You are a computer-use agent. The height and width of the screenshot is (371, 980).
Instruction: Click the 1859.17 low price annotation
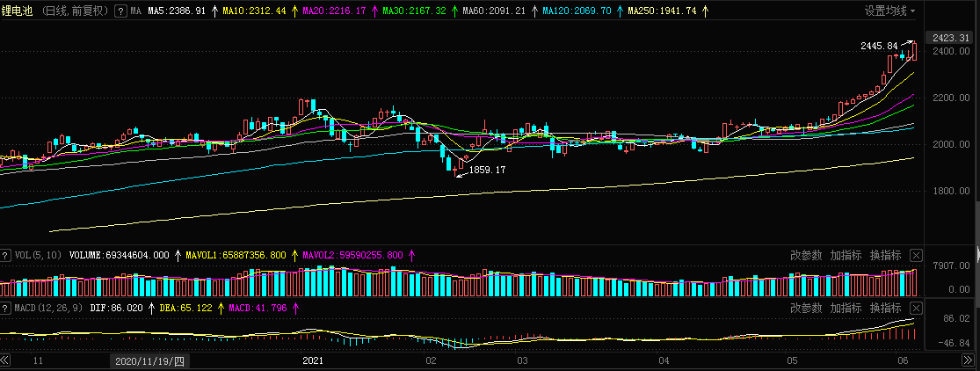tap(487, 170)
